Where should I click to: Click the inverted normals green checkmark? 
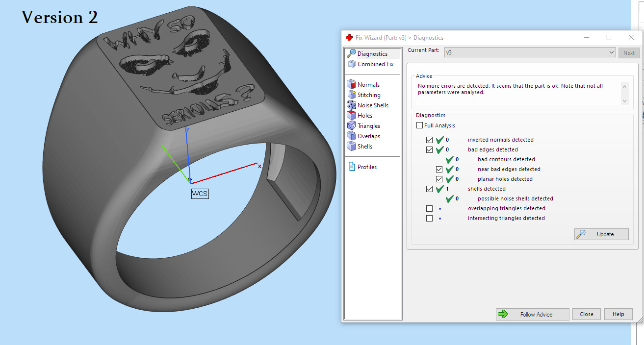pyautogui.click(x=439, y=140)
